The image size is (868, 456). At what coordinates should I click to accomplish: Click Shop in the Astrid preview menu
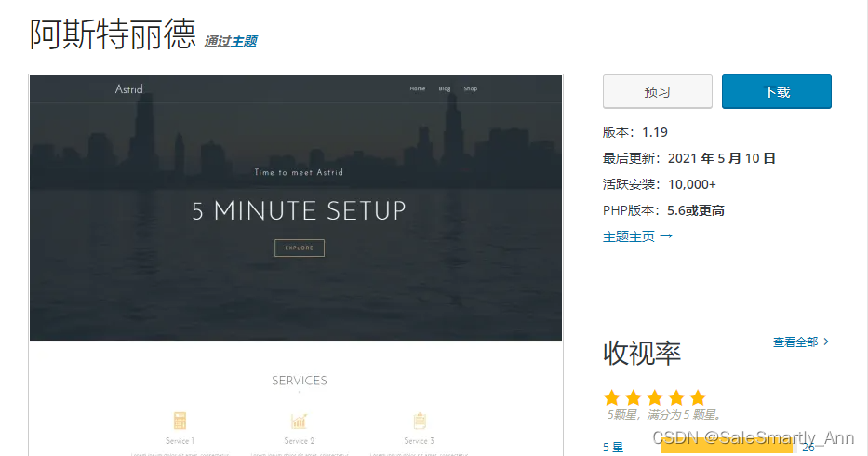click(471, 88)
